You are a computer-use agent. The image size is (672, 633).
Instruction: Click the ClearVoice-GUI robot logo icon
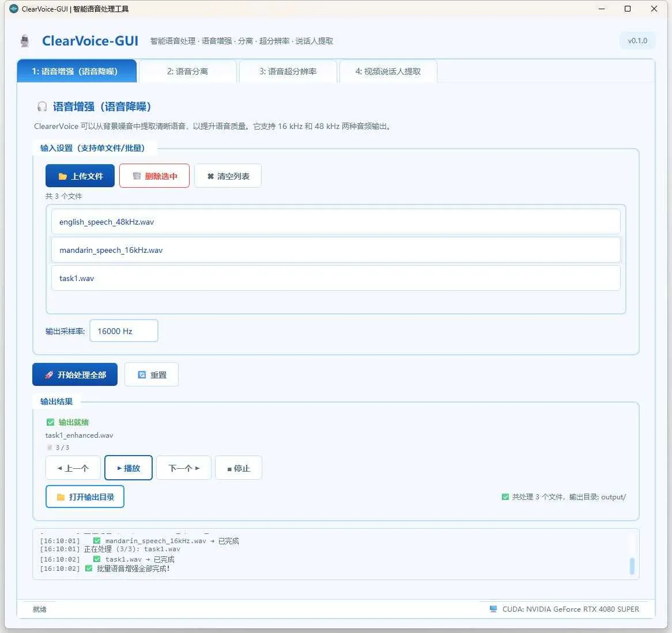pos(25,41)
